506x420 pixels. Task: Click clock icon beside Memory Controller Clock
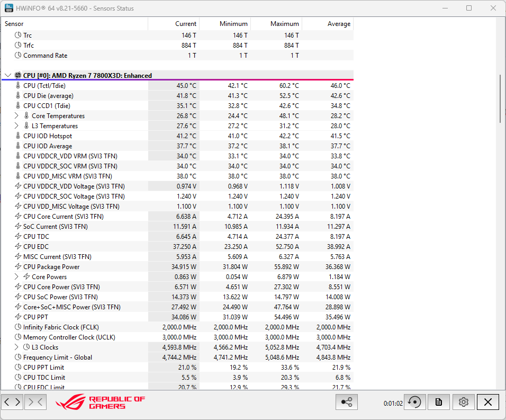tap(18, 337)
